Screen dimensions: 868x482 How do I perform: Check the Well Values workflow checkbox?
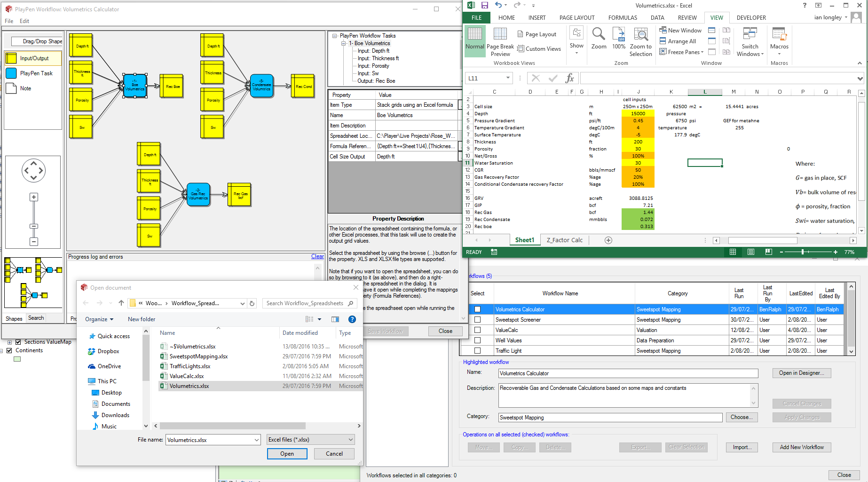477,340
